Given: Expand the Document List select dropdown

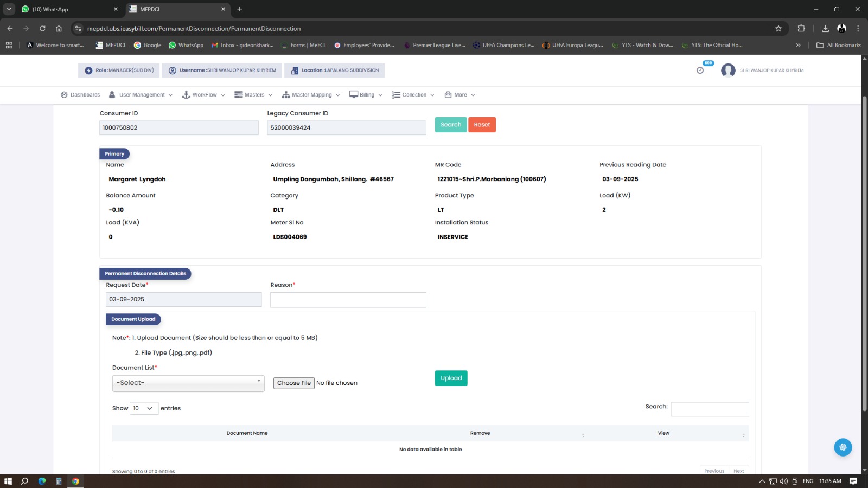Looking at the screenshot, I should click(x=188, y=383).
